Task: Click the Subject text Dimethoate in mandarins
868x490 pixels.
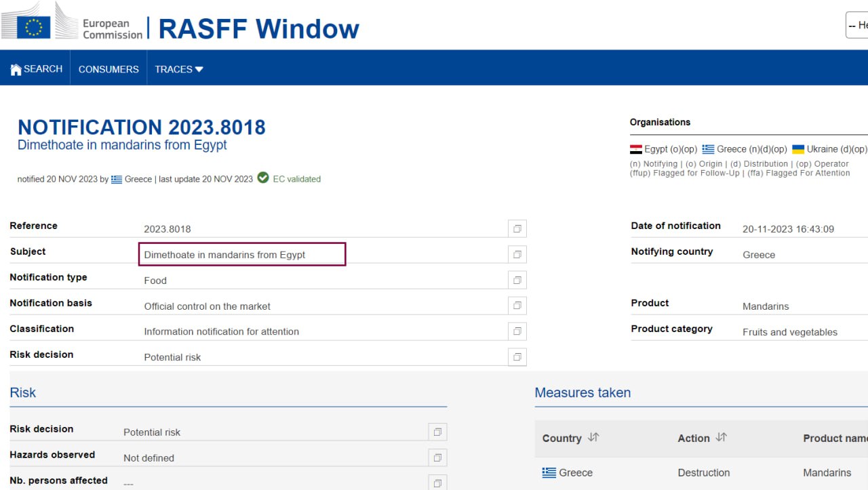Action: [x=224, y=255]
